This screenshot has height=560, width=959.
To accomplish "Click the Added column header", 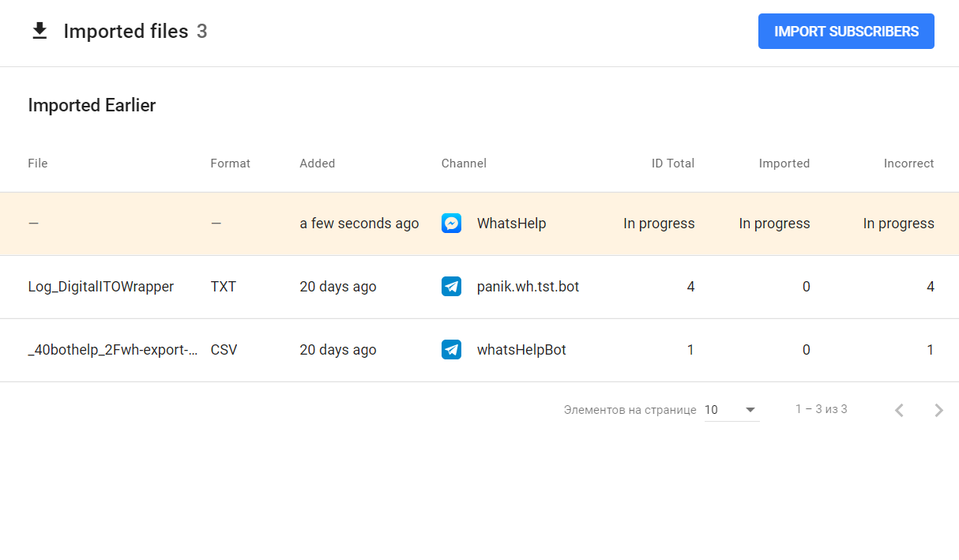I will tap(318, 163).
